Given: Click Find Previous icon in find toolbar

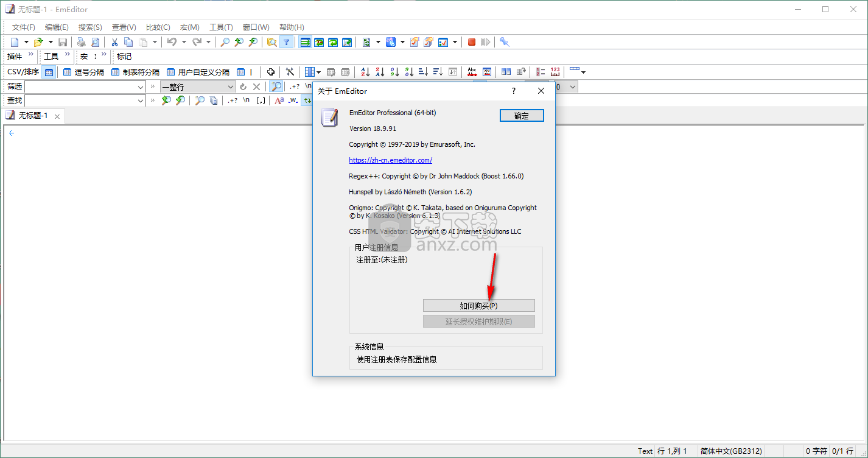Looking at the screenshot, I should click(166, 100).
